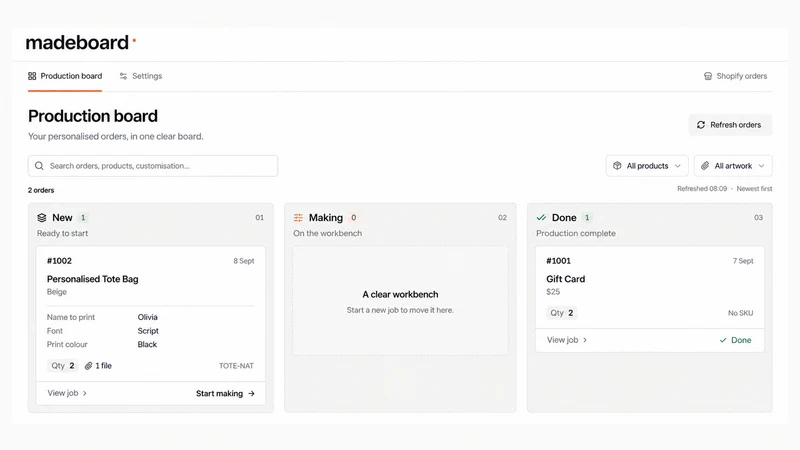Click the 8 Sept date on order #1002

(244, 261)
